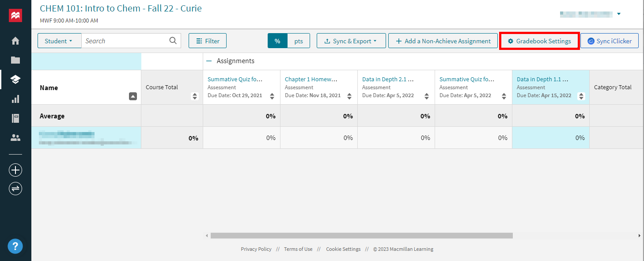Collapse the Name column using its arrow button

133,96
